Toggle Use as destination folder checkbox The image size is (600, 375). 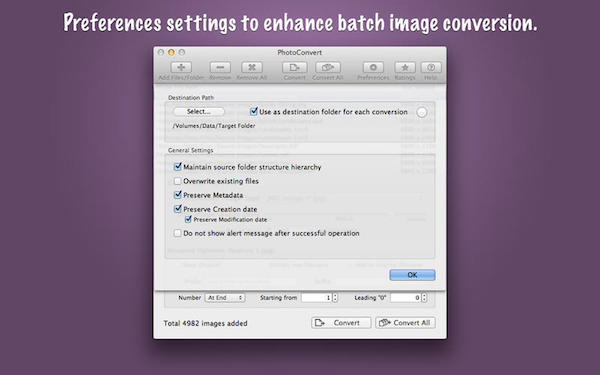[253, 111]
